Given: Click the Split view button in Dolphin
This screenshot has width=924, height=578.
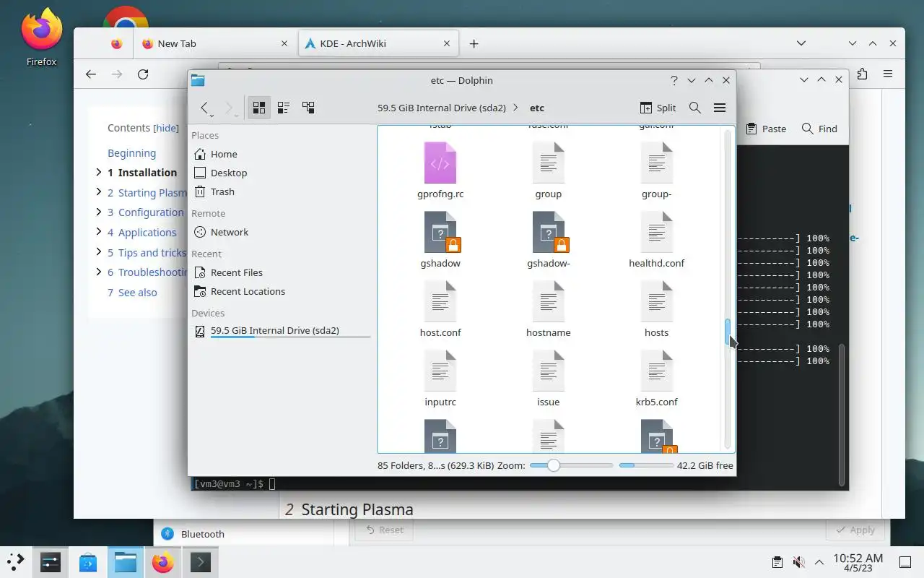Looking at the screenshot, I should [658, 108].
